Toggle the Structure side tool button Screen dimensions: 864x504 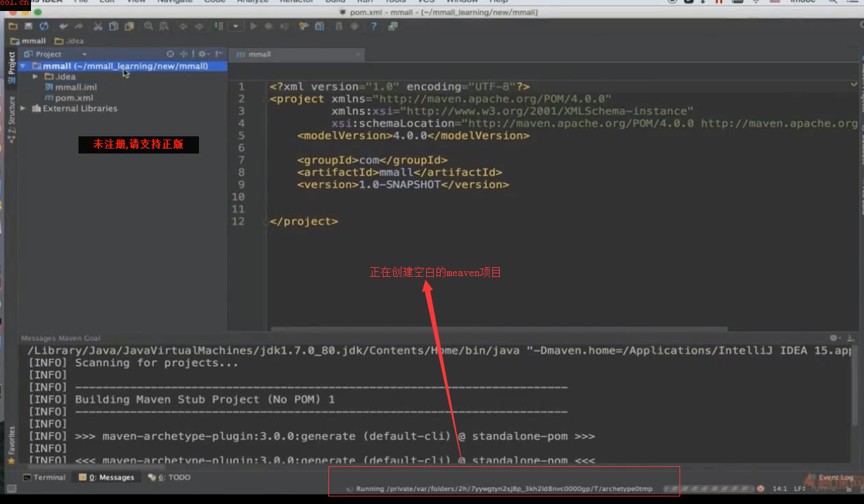point(11,118)
